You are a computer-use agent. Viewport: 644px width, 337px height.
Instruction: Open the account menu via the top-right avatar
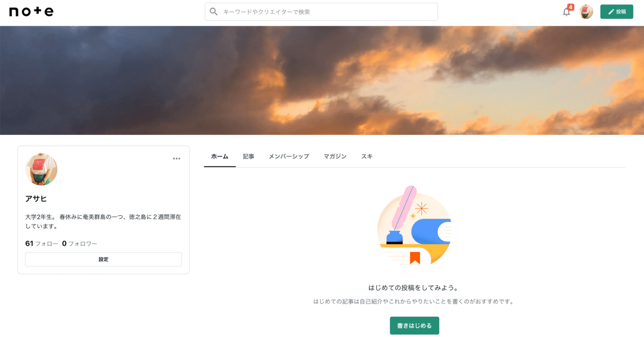click(586, 11)
